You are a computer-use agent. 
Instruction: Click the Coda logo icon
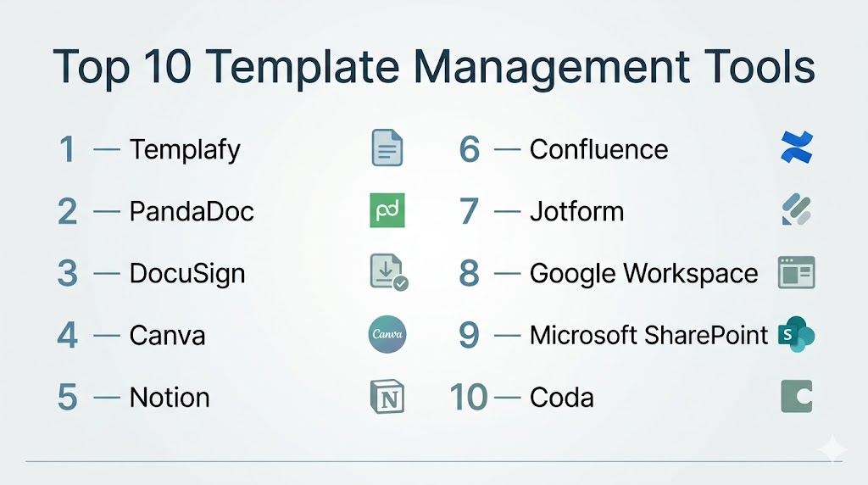pos(796,397)
